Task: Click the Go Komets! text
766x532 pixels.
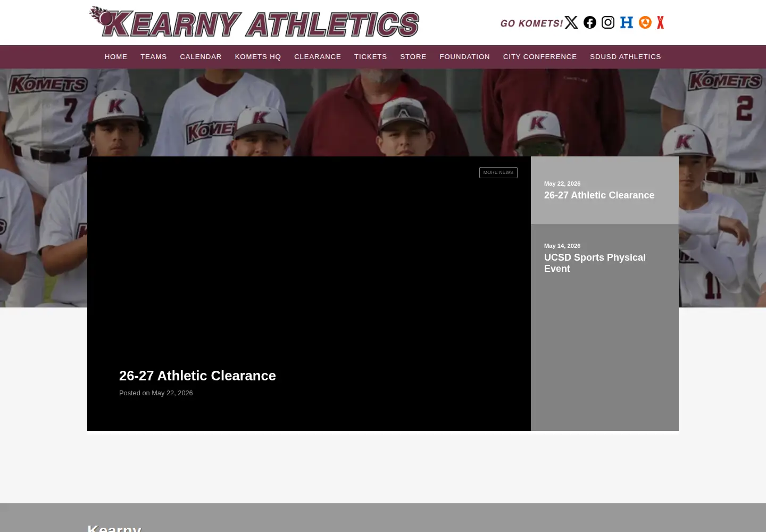Action: (x=531, y=23)
